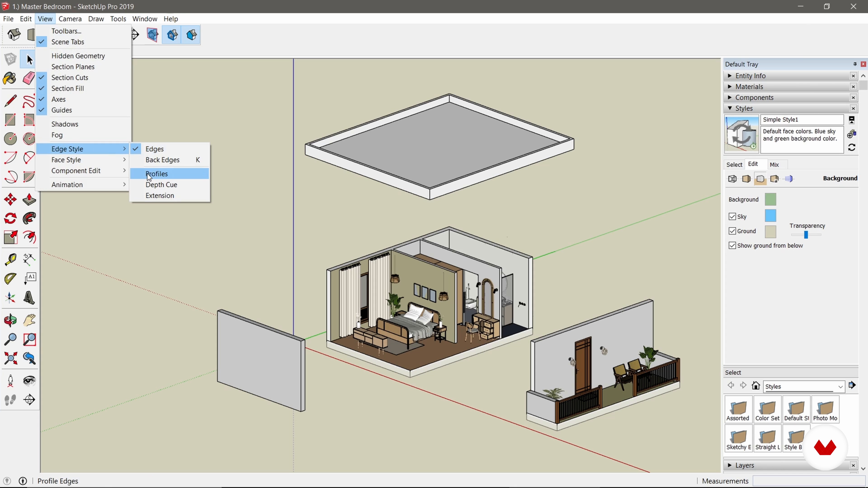Click the Update Style refresh icon
Viewport: 868px width, 488px height.
(851, 148)
